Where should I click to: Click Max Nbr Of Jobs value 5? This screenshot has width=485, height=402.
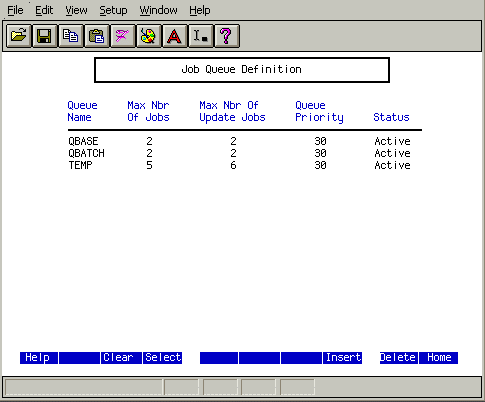(x=149, y=165)
